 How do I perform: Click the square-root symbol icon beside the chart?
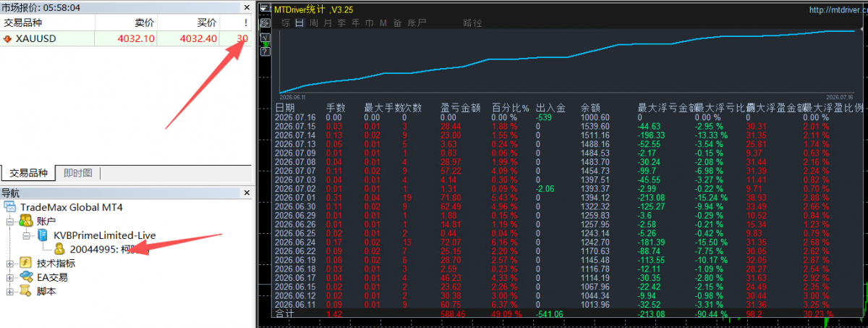(265, 37)
